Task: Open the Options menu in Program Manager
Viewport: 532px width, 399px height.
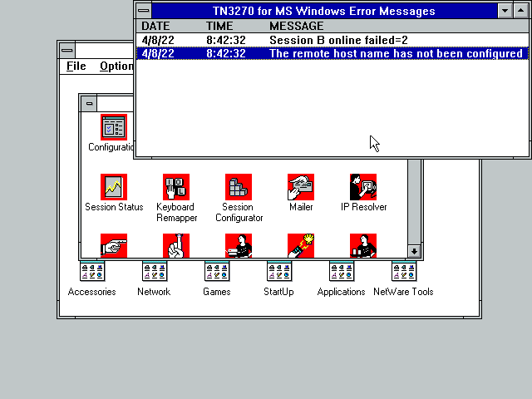Action: coord(116,66)
